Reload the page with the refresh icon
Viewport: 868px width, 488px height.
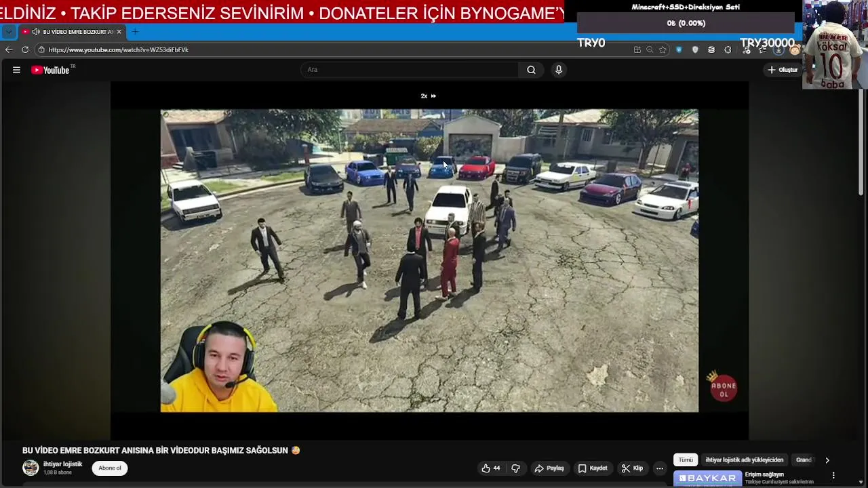click(25, 49)
